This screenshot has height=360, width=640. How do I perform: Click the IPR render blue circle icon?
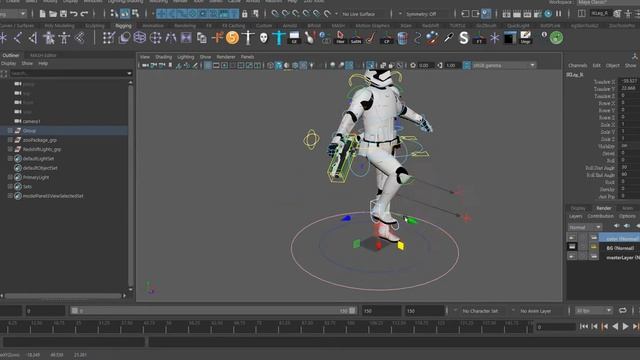pos(548,14)
